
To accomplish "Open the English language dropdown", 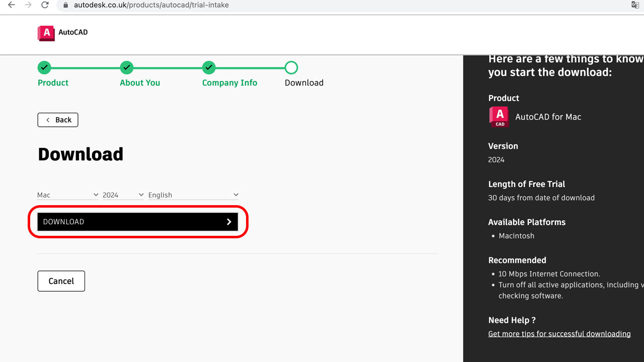I will (x=193, y=195).
